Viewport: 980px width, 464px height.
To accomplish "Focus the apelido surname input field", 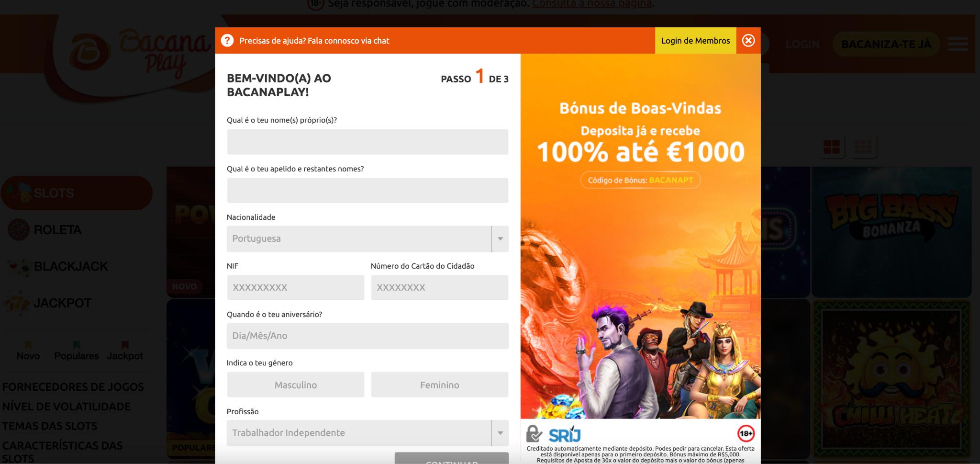I will click(367, 191).
